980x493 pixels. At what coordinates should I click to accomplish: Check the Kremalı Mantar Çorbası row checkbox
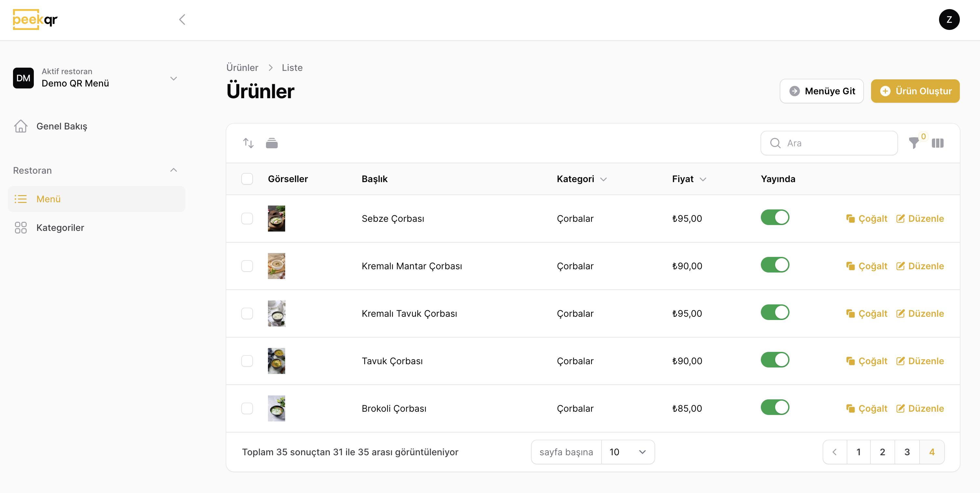tap(247, 266)
